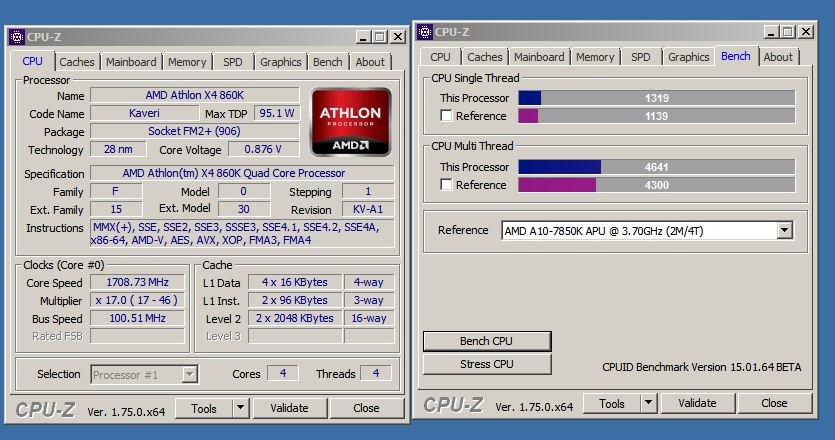Open Mainboard tab in right window
The image size is (835, 440).
[x=539, y=57]
